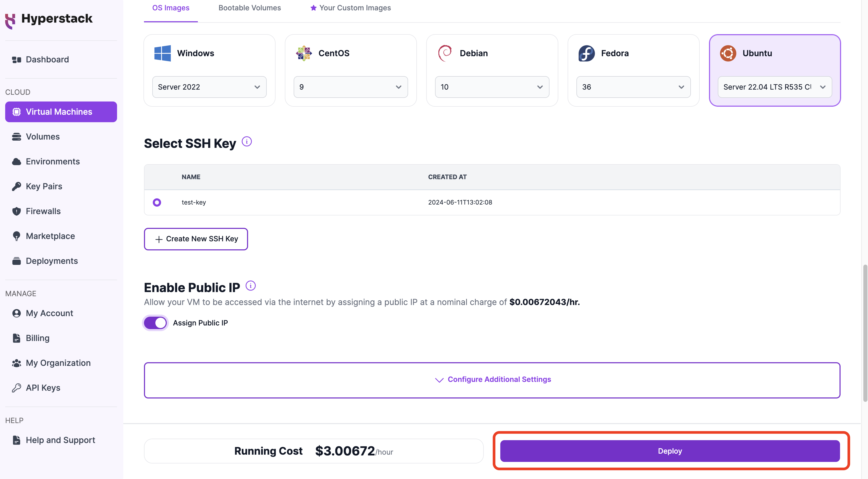Click the Hyperstack brand name text
The height and width of the screenshot is (479, 868).
click(x=57, y=19)
